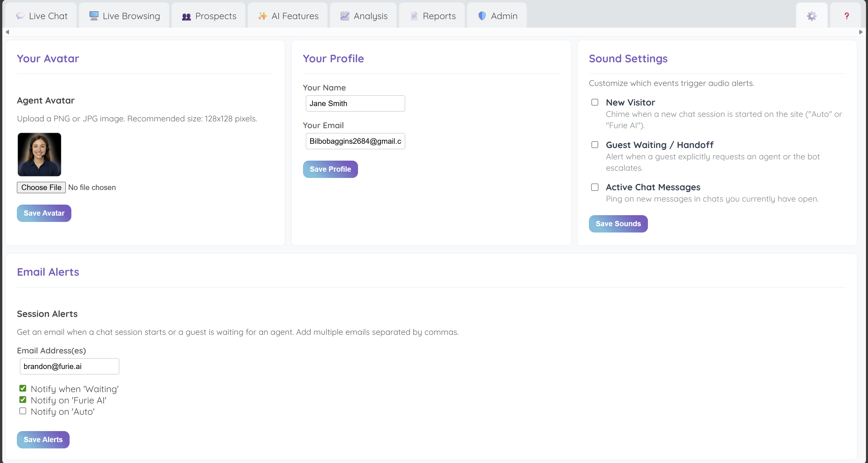The image size is (868, 463).
Task: Click the Your Email input field
Action: (355, 141)
